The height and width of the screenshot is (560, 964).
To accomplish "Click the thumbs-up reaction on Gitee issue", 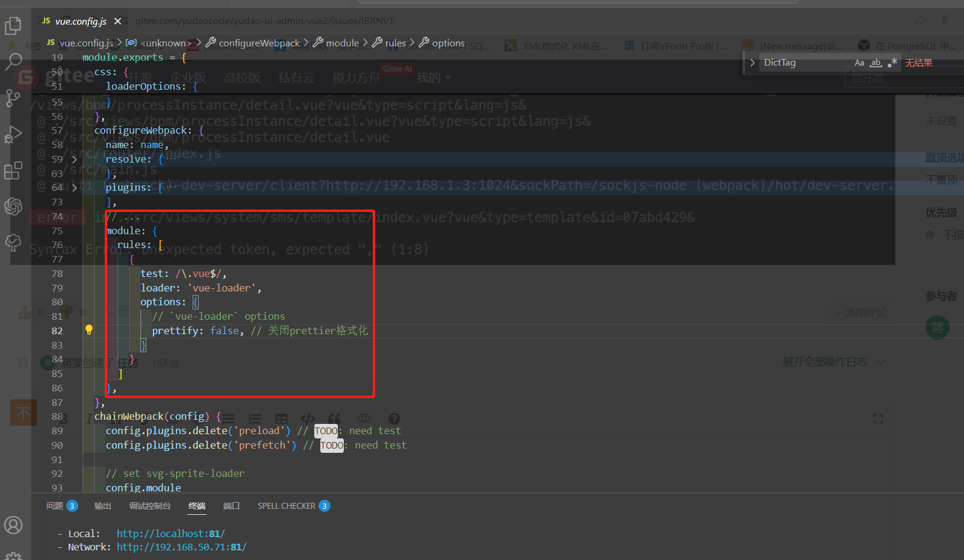I will 25,312.
